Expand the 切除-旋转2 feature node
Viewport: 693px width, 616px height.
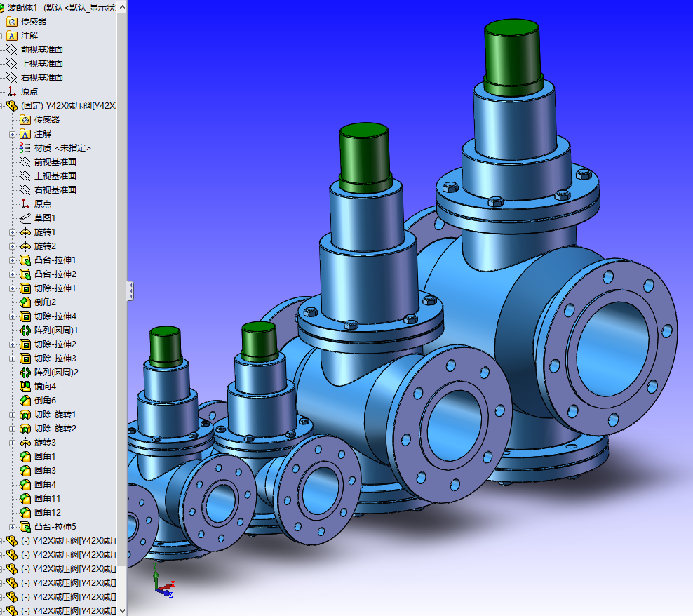tap(13, 429)
